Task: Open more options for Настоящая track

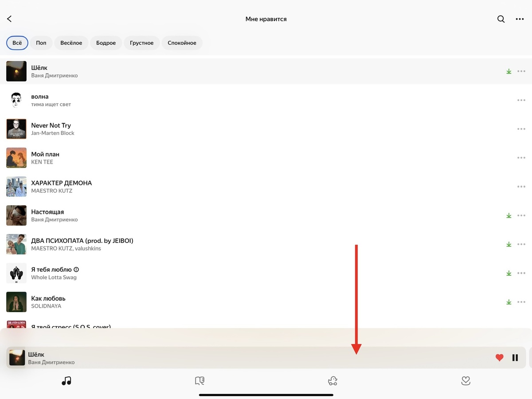Action: (x=521, y=215)
